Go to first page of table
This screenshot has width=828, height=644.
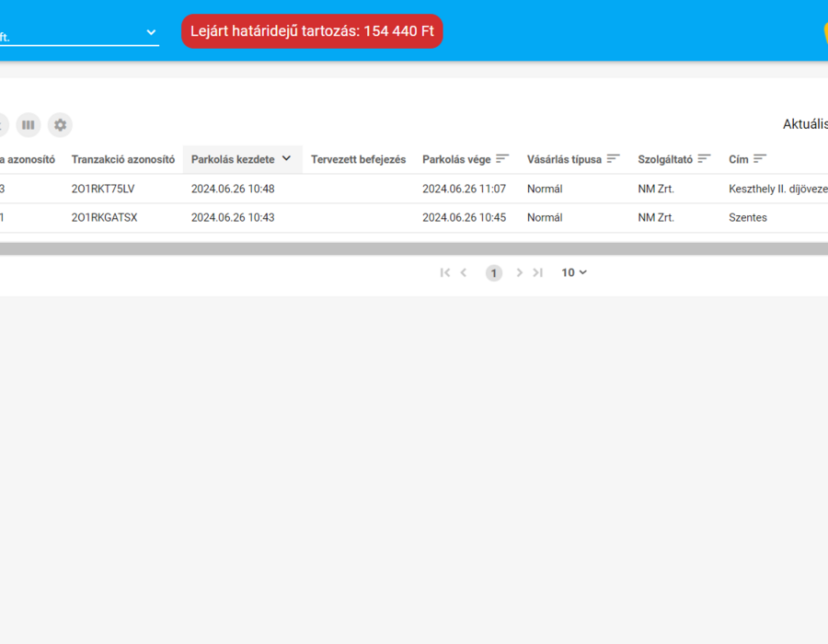(x=445, y=272)
